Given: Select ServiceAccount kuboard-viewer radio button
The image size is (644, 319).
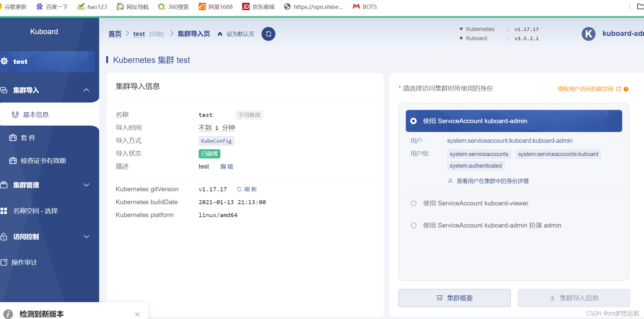Looking at the screenshot, I should pos(413,203).
